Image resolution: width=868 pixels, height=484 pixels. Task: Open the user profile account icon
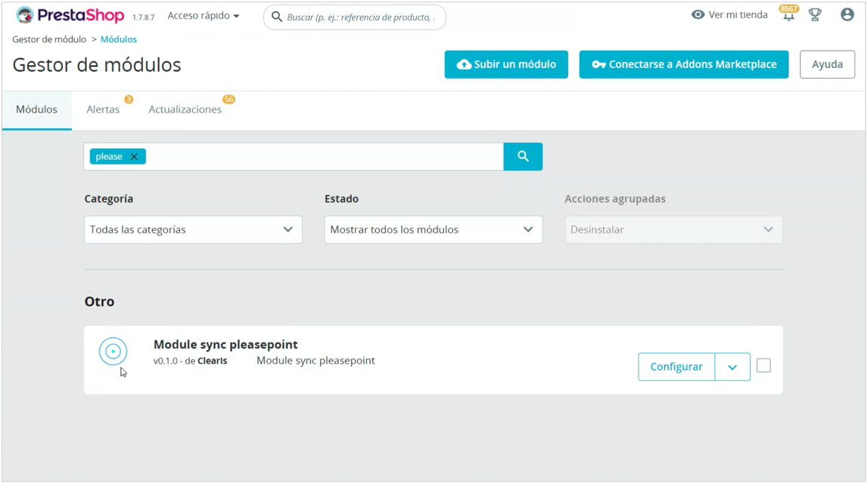(x=847, y=15)
